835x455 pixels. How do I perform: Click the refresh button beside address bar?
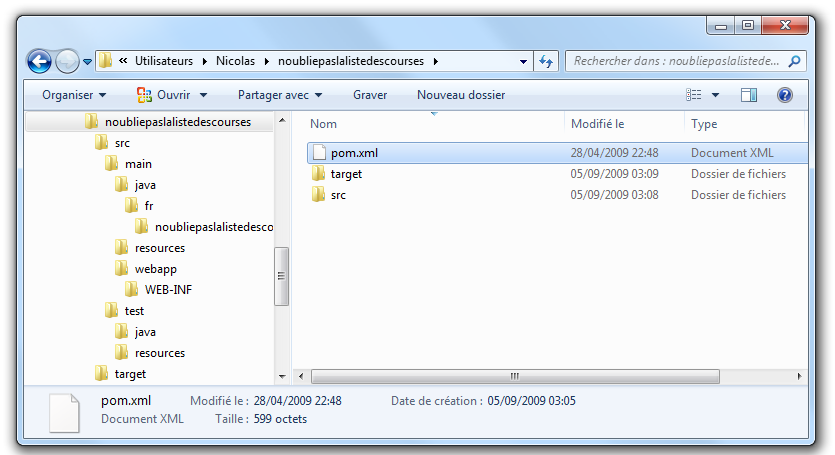[x=548, y=61]
